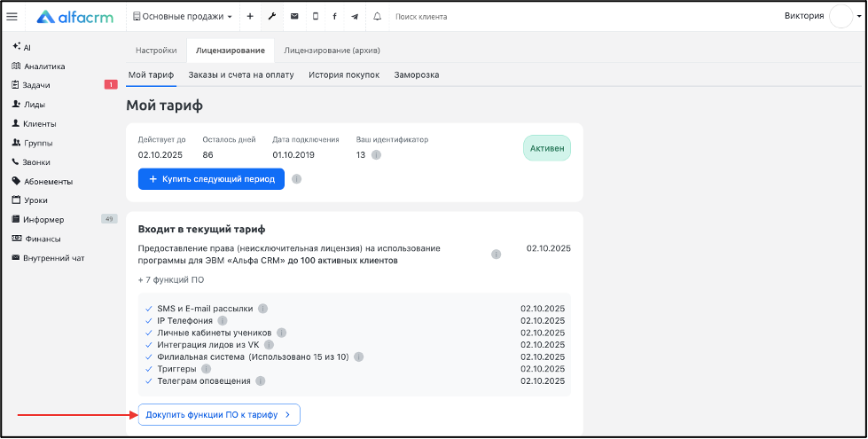Open the mail envelope icon

tap(294, 17)
